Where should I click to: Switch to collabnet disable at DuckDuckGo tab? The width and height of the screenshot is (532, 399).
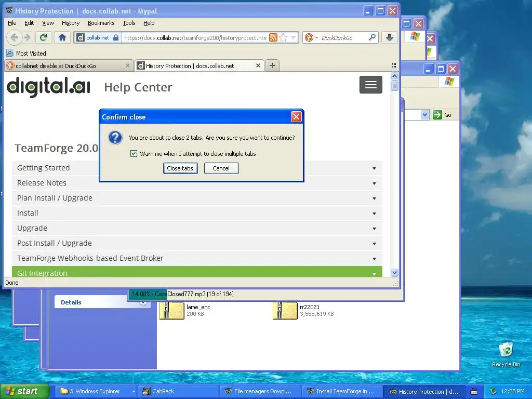(69, 65)
